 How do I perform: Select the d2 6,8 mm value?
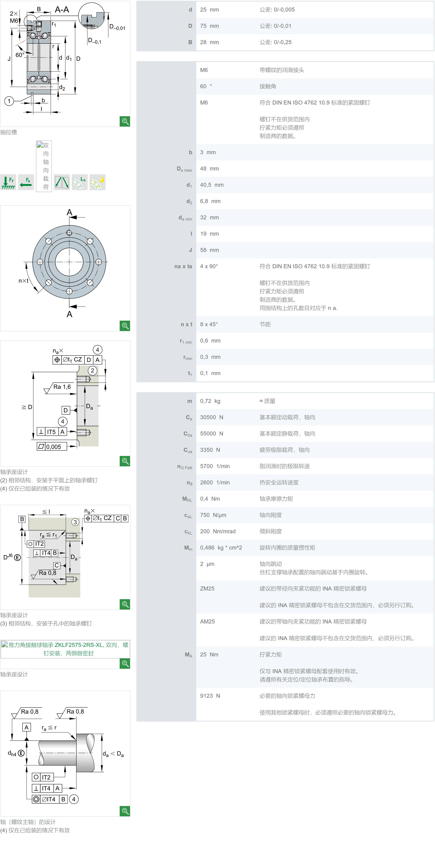pyautogui.click(x=210, y=201)
